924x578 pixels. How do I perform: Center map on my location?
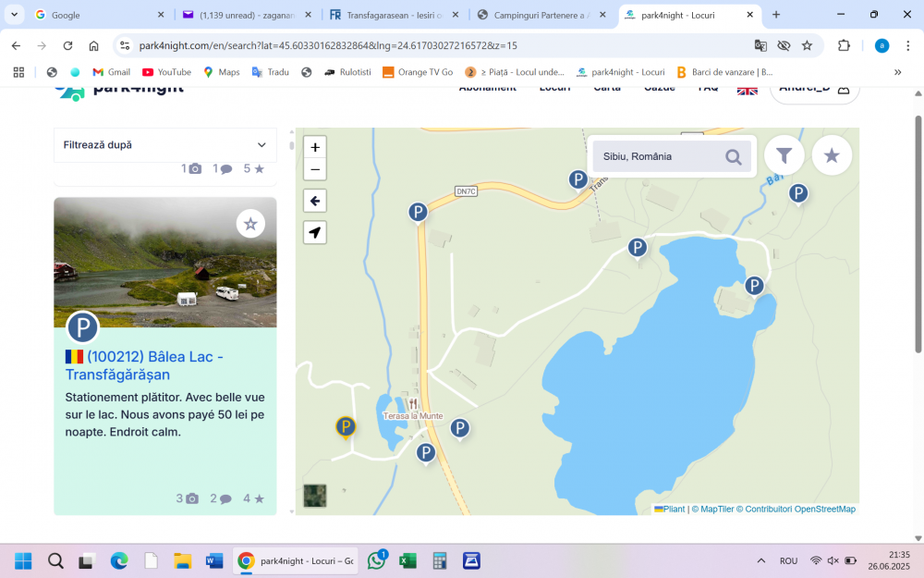(x=315, y=232)
